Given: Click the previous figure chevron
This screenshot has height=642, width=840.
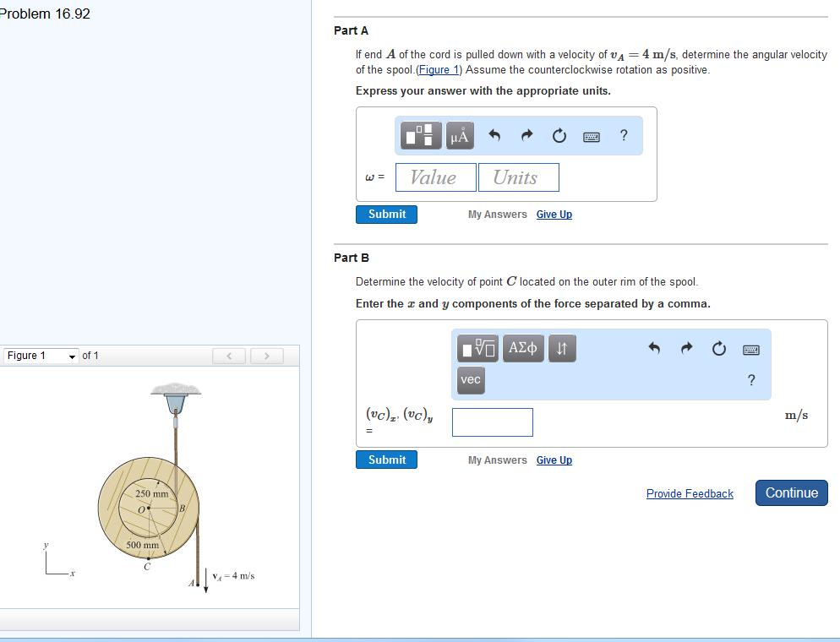Looking at the screenshot, I should (x=228, y=355).
